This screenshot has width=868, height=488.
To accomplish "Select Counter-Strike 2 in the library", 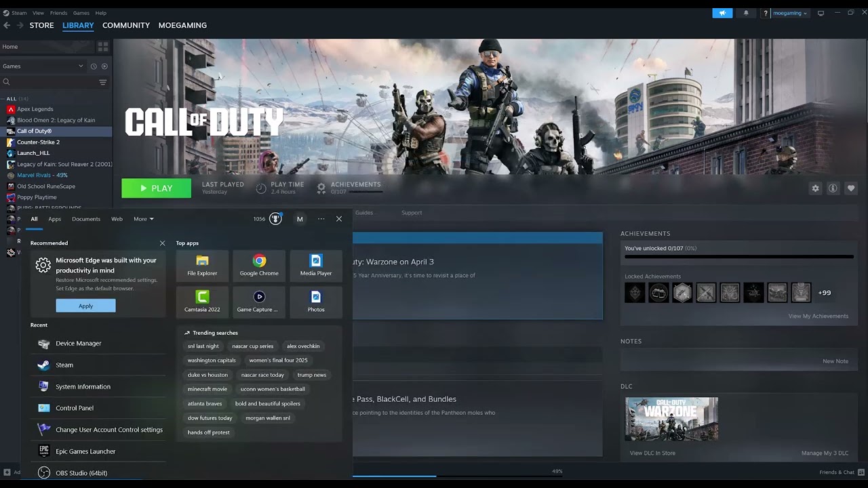I will 38,142.
